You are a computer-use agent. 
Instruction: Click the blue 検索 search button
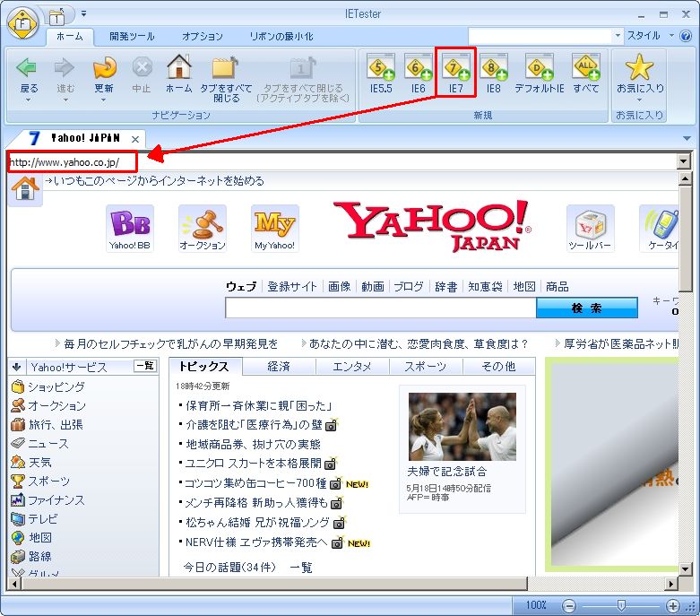586,308
